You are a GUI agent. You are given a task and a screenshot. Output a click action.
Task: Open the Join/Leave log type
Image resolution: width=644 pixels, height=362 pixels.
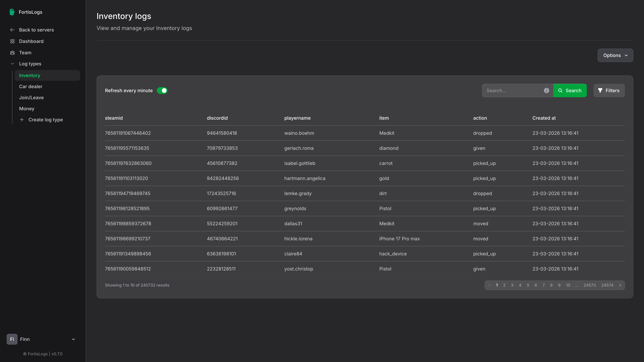point(32,97)
